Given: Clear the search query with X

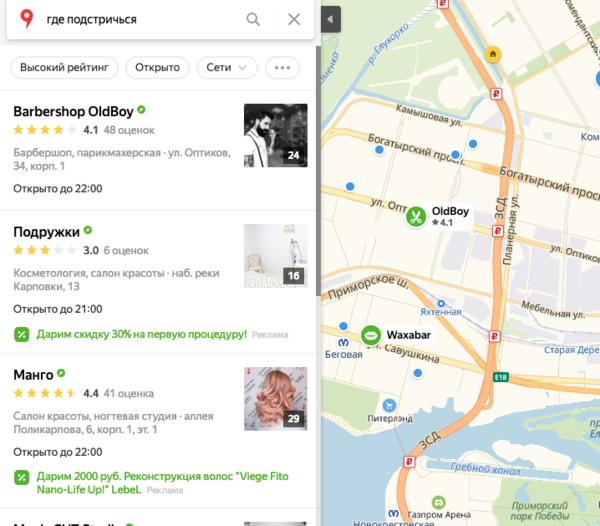Looking at the screenshot, I should 294,19.
